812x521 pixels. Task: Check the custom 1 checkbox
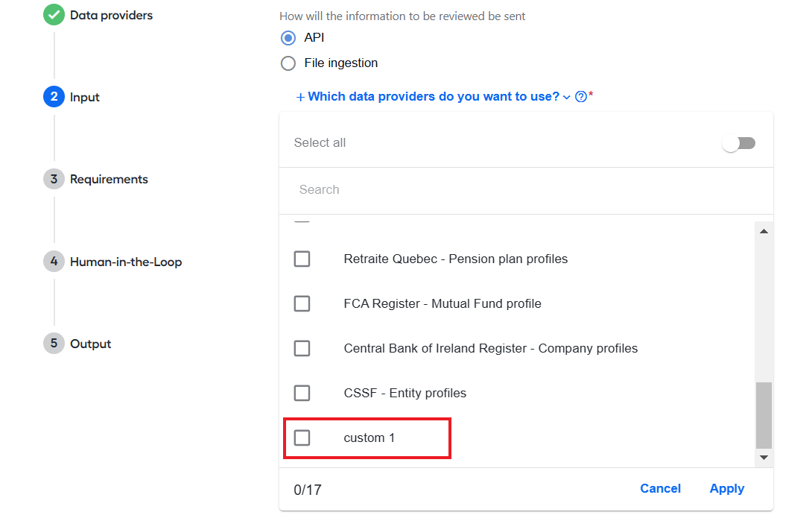[x=302, y=438]
